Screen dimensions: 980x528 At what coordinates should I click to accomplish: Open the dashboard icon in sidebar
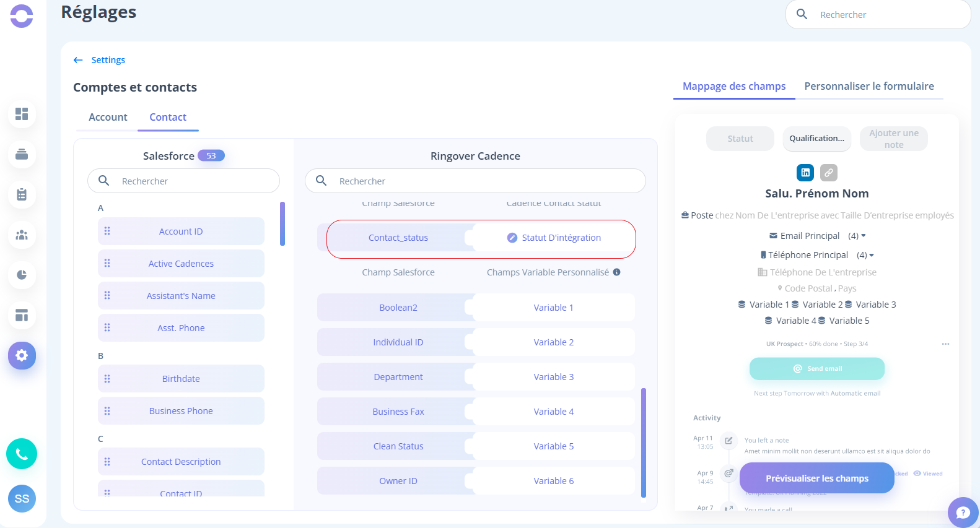click(22, 114)
